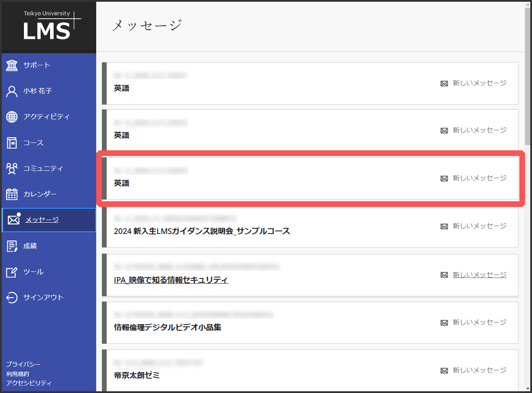
Task: Select コース from the sidebar menu
Action: click(x=34, y=142)
